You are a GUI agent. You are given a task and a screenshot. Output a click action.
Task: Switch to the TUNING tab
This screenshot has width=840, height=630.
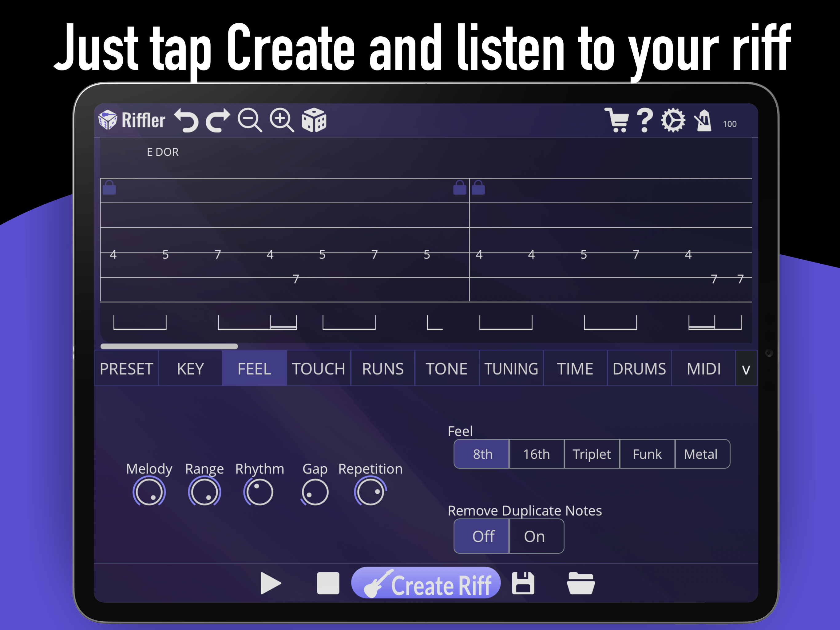tap(511, 368)
